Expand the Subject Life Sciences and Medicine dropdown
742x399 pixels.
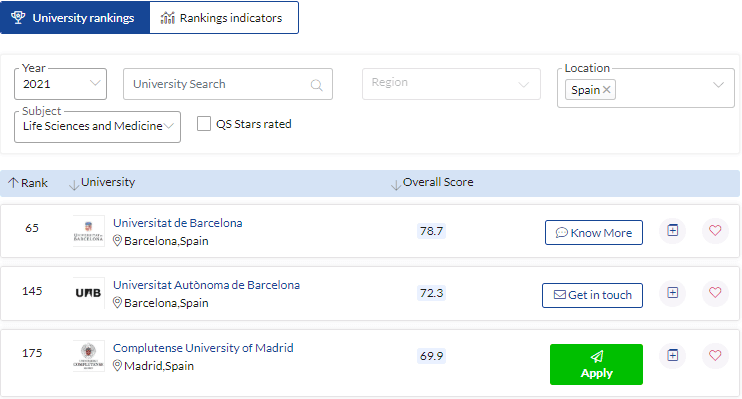point(97,126)
